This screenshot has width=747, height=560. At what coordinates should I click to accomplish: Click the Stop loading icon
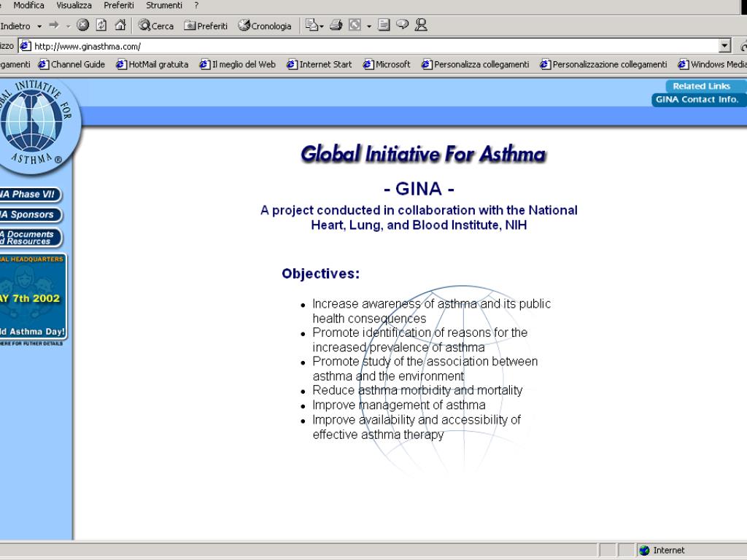[x=83, y=25]
